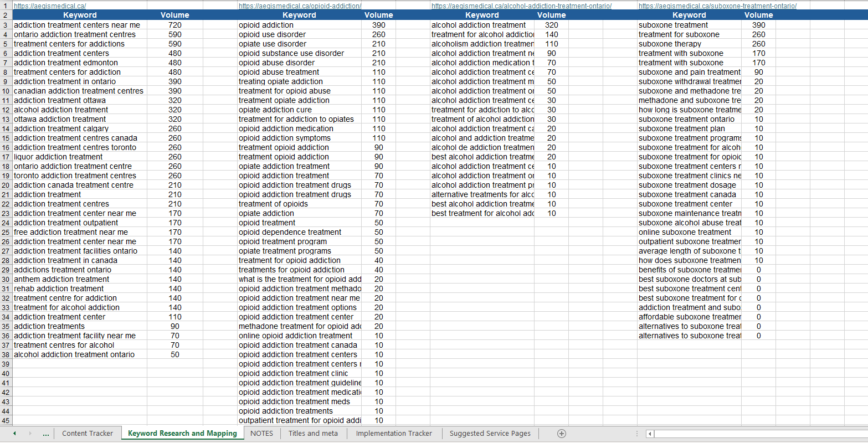Open the https://aegismedical.ca/ homepage link
The height and width of the screenshot is (443, 868).
(x=50, y=6)
